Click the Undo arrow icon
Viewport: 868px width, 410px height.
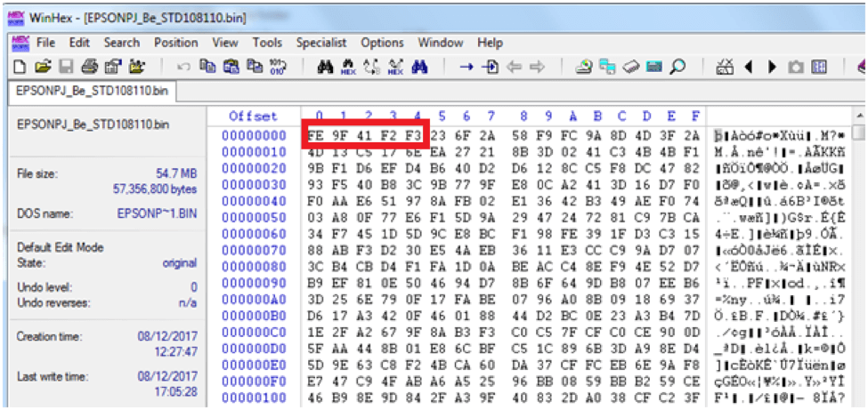183,68
